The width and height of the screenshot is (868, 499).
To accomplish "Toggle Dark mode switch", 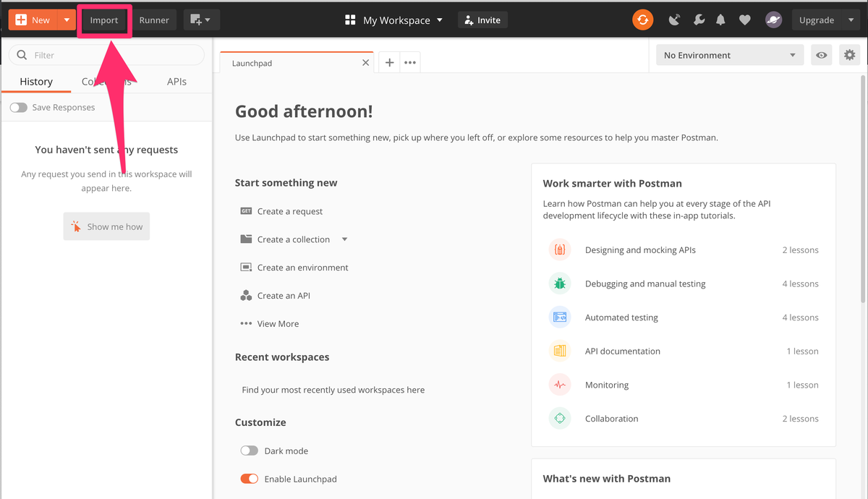I will [249, 451].
